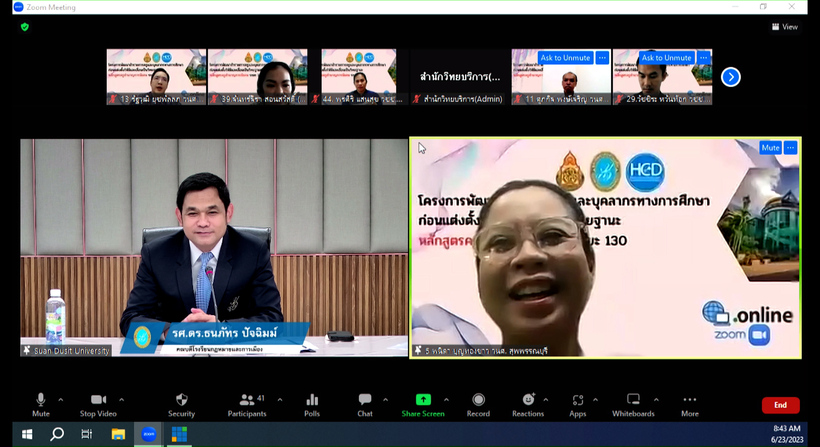Image resolution: width=820 pixels, height=447 pixels.
Task: Toggle the camera with Stop Video
Action: tap(98, 404)
